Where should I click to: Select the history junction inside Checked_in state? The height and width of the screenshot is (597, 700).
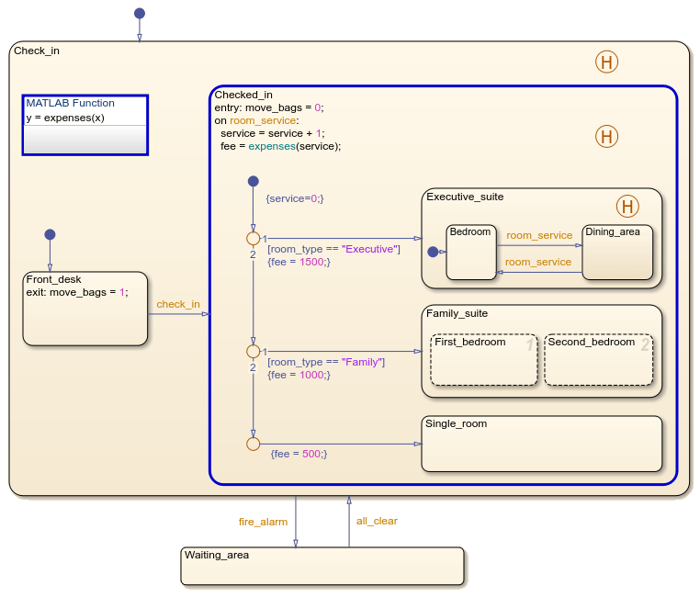click(606, 137)
